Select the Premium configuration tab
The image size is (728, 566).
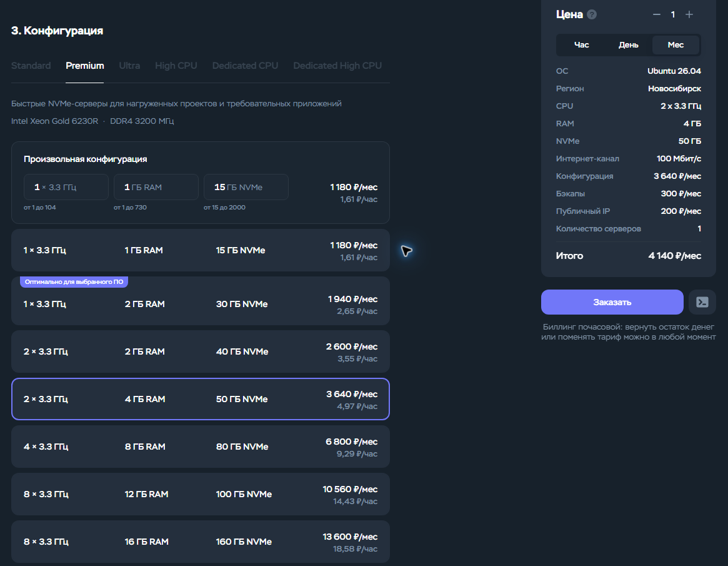(84, 66)
